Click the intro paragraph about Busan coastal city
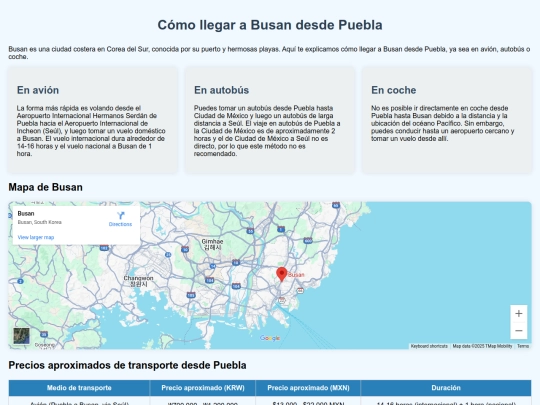 [x=270, y=53]
